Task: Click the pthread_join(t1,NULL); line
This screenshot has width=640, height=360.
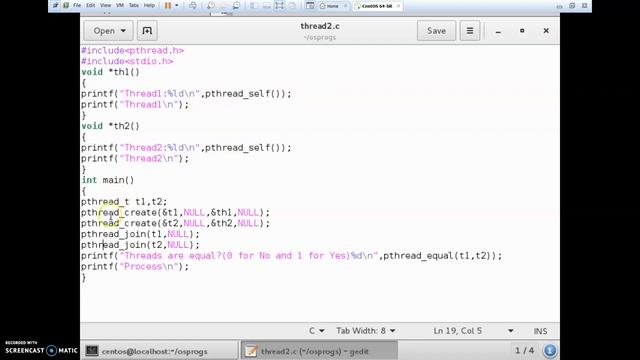Action: pos(140,234)
